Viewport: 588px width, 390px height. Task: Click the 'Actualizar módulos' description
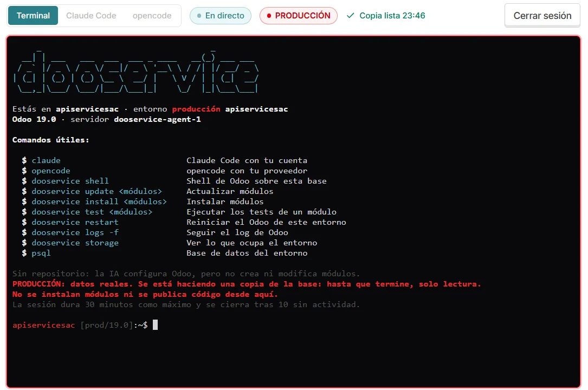click(x=230, y=191)
